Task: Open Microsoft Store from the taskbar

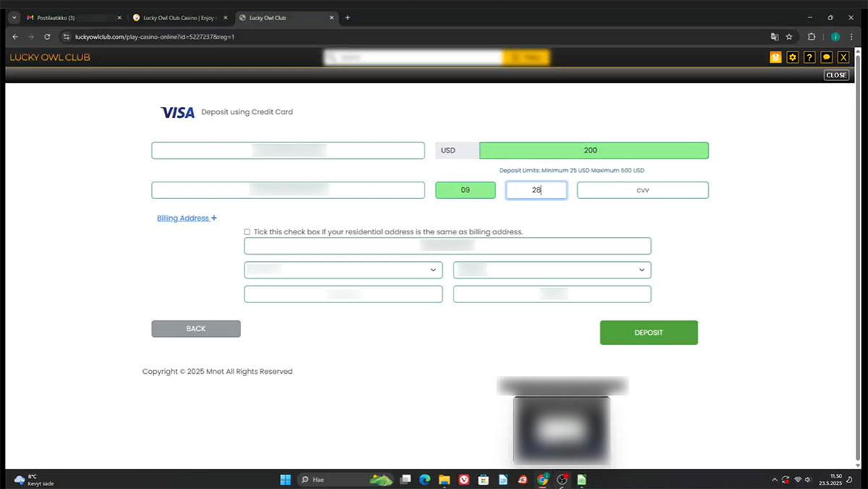Action: click(x=483, y=479)
